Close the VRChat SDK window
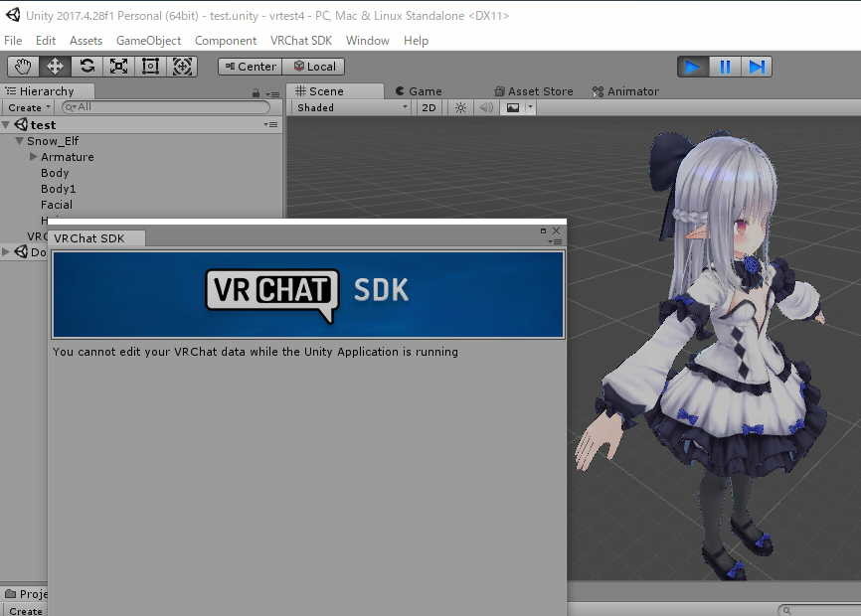The width and height of the screenshot is (861, 616). click(556, 231)
